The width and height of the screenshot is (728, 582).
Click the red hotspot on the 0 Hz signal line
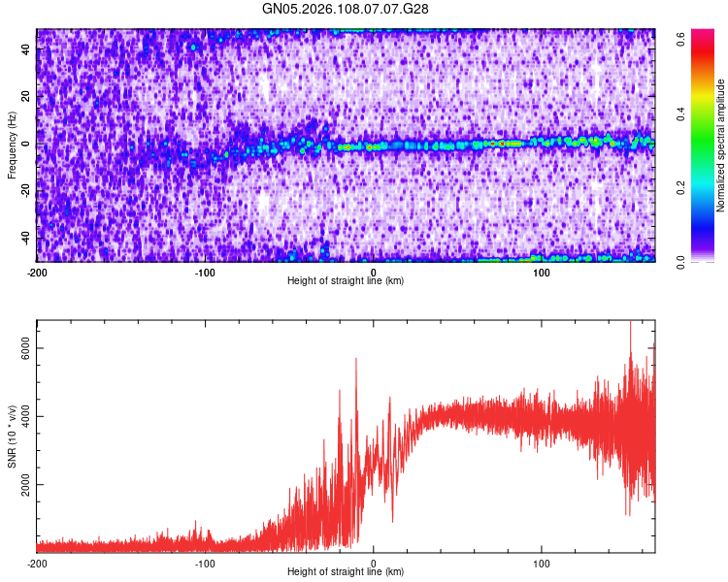(x=502, y=144)
